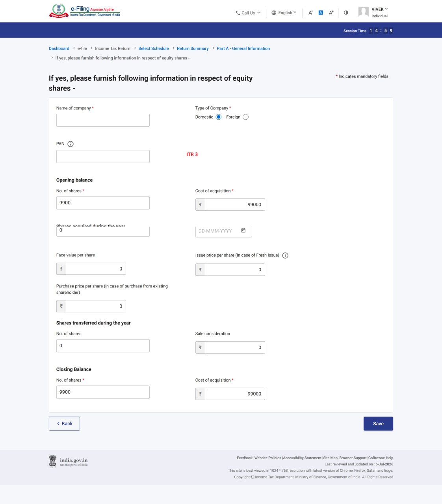This screenshot has height=504, width=442.
Task: Click the PAN info icon
Action: [x=71, y=144]
